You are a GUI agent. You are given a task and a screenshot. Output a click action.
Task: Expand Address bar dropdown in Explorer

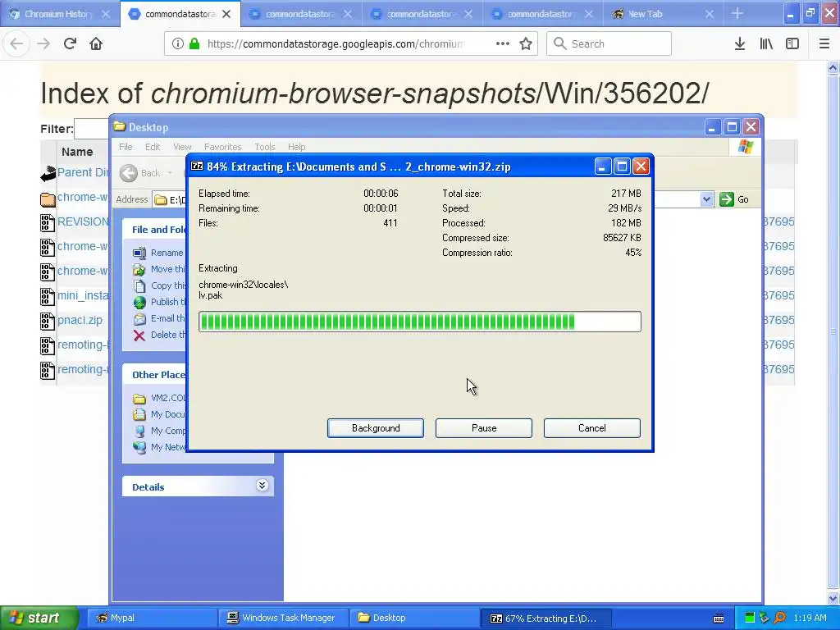click(x=706, y=199)
